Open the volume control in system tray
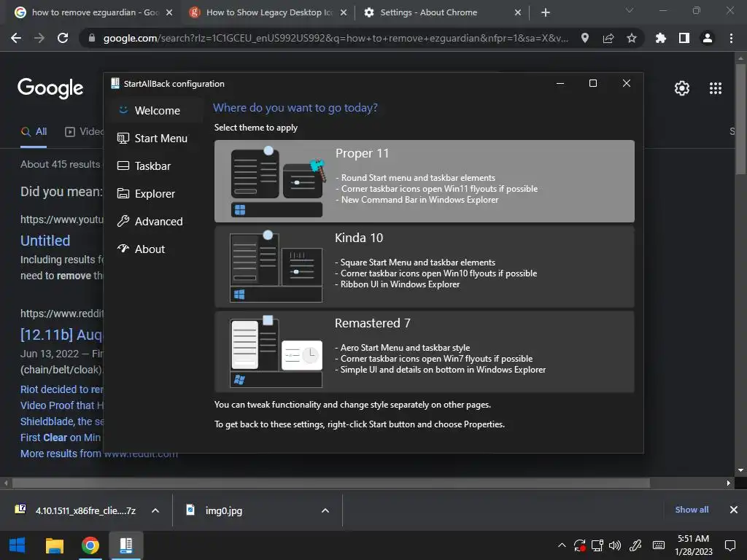This screenshot has width=747, height=560. (615, 545)
